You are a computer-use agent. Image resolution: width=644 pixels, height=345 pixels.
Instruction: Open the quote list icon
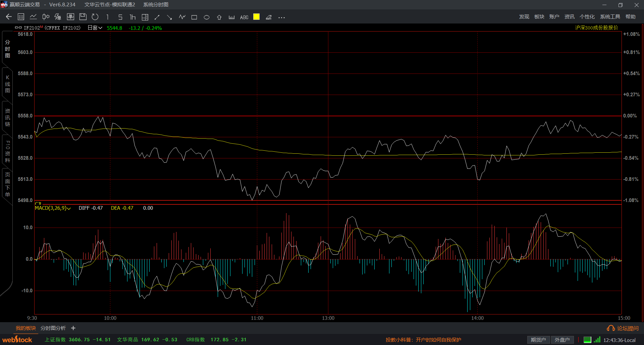(21, 17)
